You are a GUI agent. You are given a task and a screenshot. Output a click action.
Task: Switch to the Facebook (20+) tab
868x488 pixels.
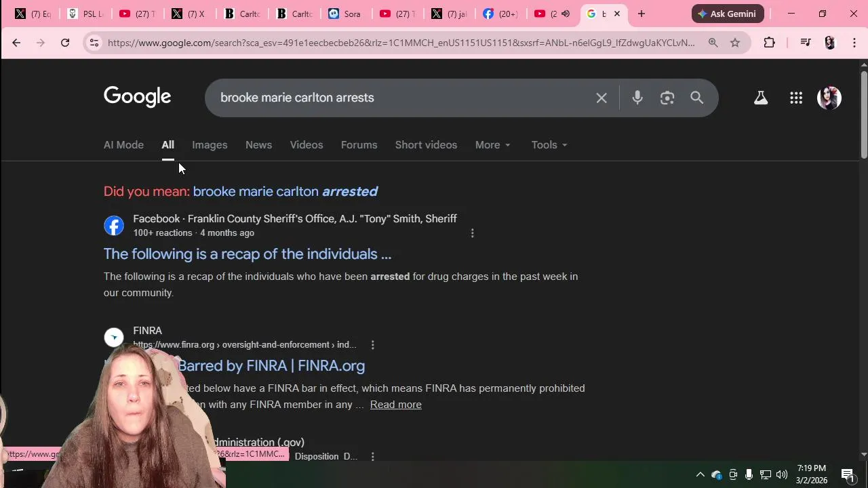point(500,14)
